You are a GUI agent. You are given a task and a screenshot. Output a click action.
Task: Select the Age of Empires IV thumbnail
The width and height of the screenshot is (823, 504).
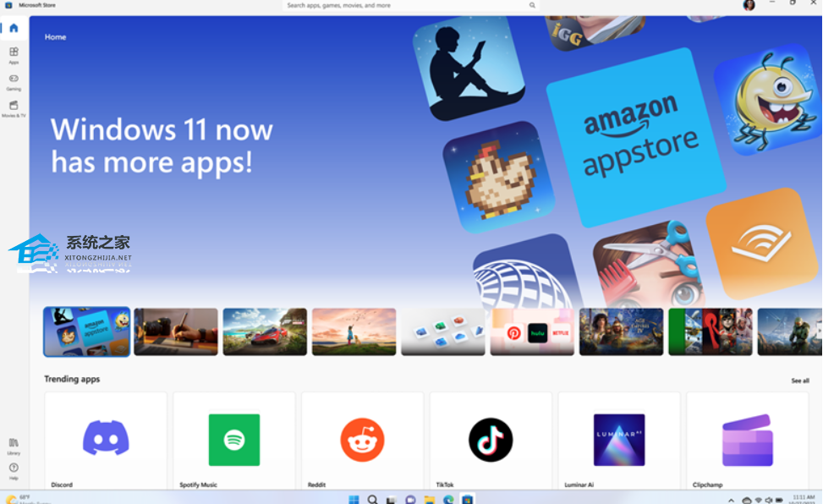[x=622, y=331]
